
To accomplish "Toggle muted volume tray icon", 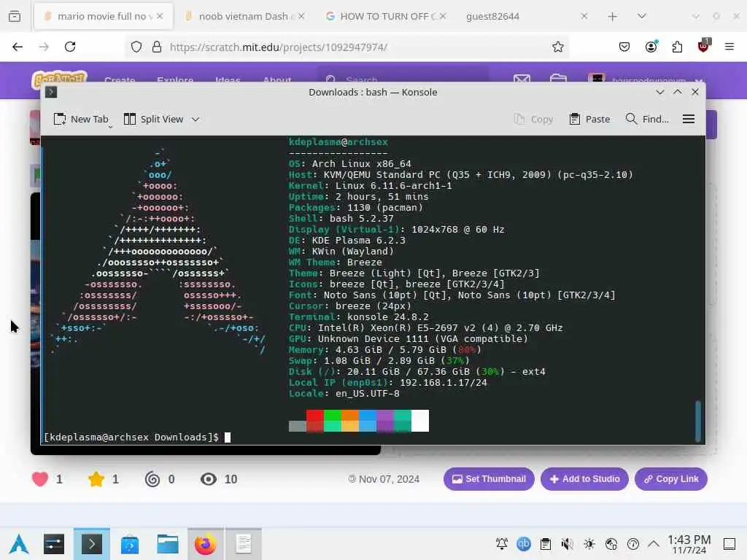I will pos(567,544).
